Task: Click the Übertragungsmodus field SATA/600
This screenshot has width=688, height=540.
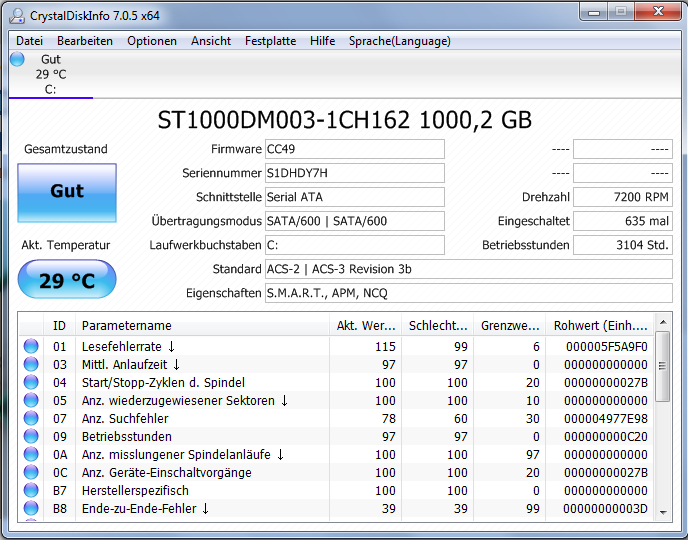Action: coord(355,221)
